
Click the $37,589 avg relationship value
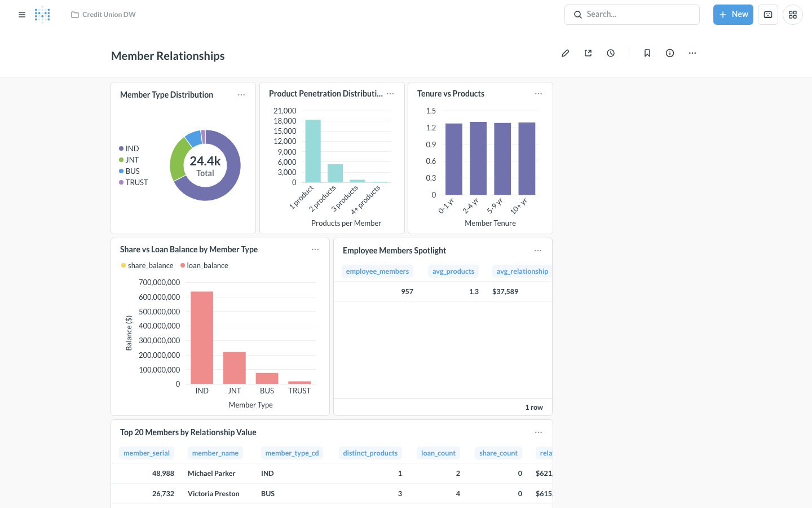(505, 292)
